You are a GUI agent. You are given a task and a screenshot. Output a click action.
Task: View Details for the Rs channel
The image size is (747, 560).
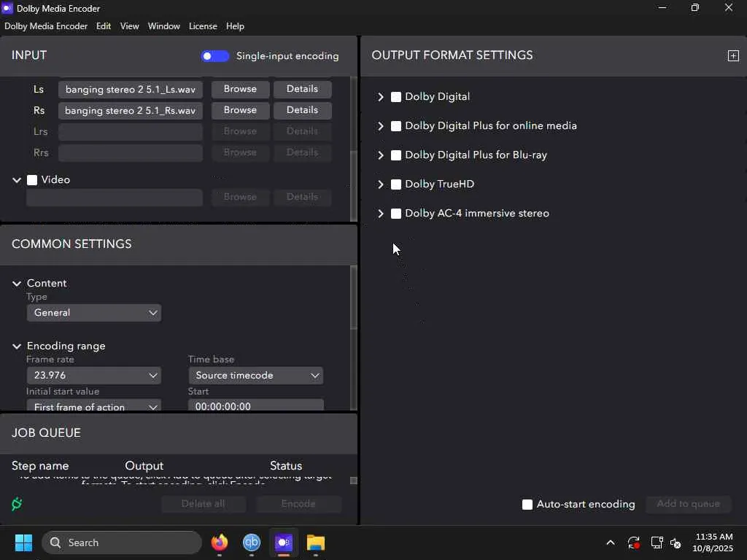tap(302, 110)
